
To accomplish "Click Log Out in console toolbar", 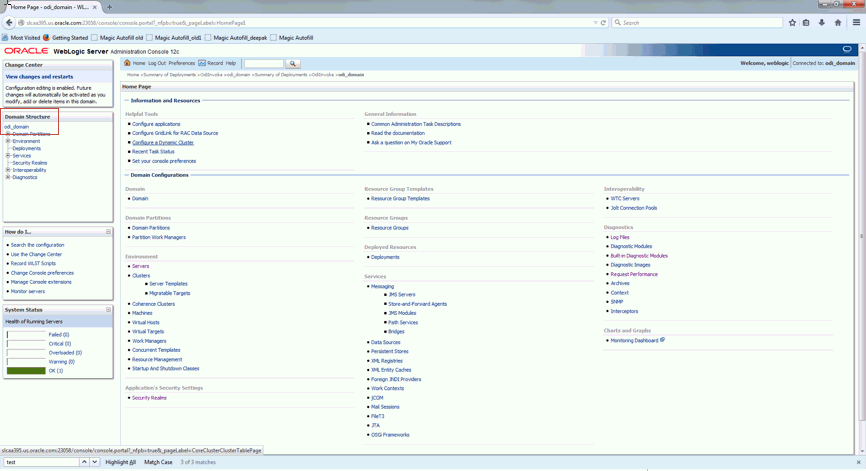I will click(x=157, y=63).
